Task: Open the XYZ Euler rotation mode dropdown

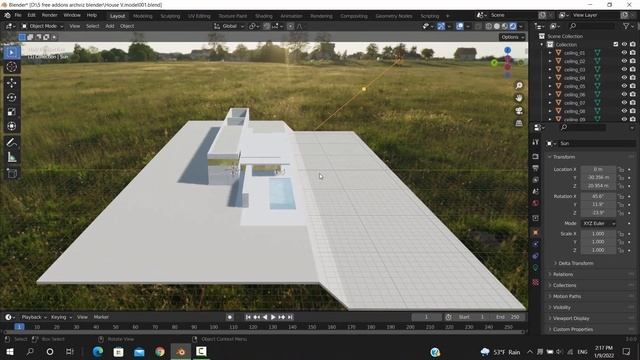Action: point(598,224)
